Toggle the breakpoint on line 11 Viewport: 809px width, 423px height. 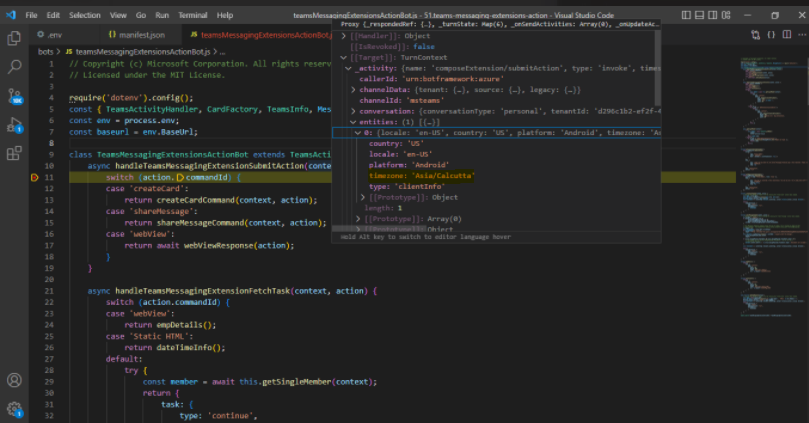tap(35, 177)
